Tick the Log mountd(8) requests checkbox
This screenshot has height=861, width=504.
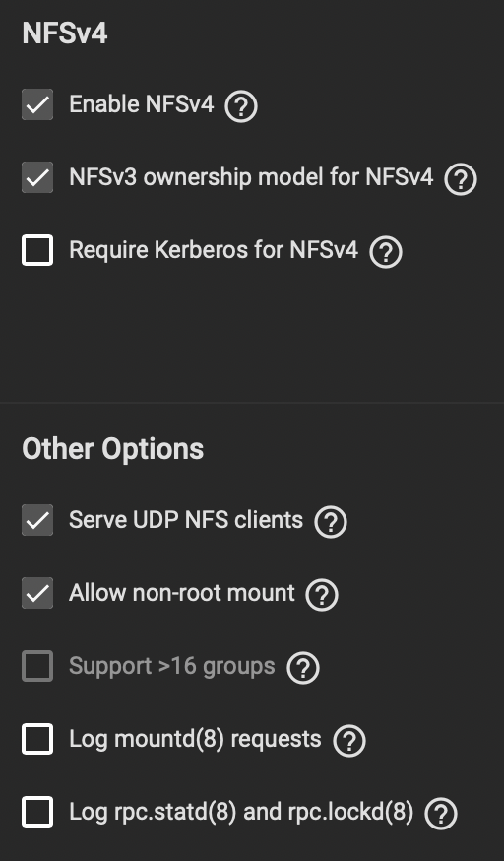pos(37,739)
